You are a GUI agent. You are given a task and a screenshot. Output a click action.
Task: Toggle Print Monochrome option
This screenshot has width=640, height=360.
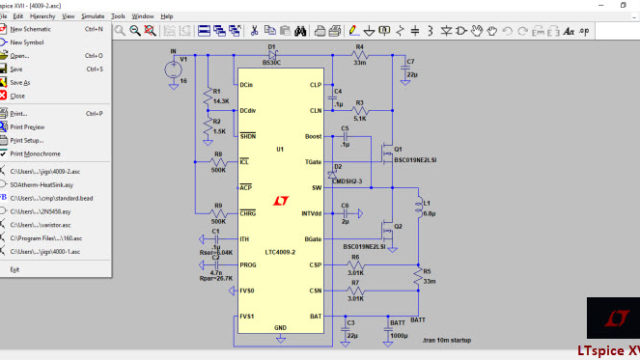point(35,154)
